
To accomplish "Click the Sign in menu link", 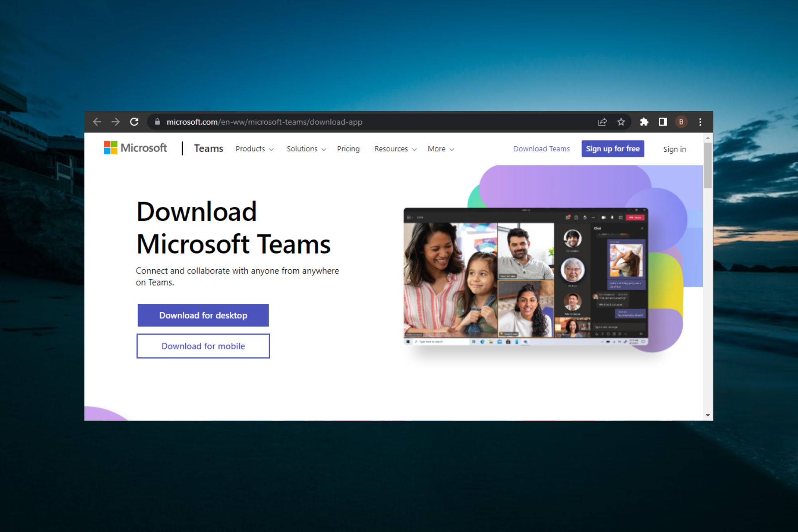I will [x=675, y=149].
